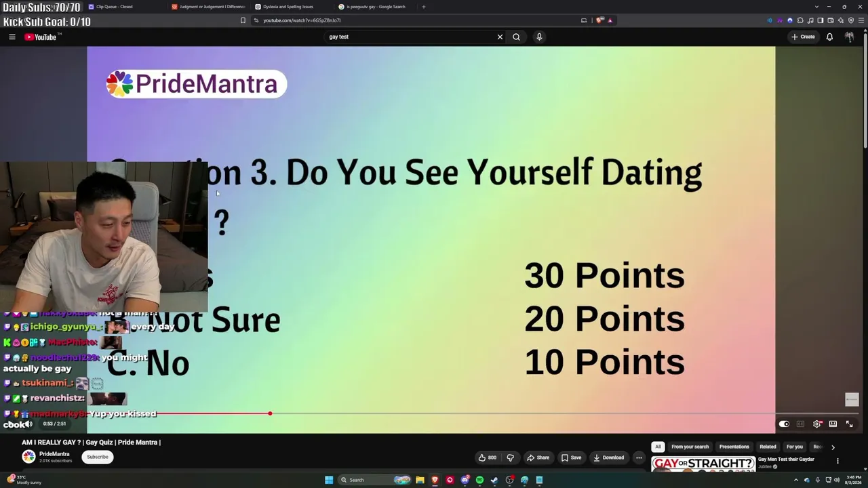Screen dimensions: 868x488
Task: Open the Brave Shields lion icon
Action: [599, 20]
